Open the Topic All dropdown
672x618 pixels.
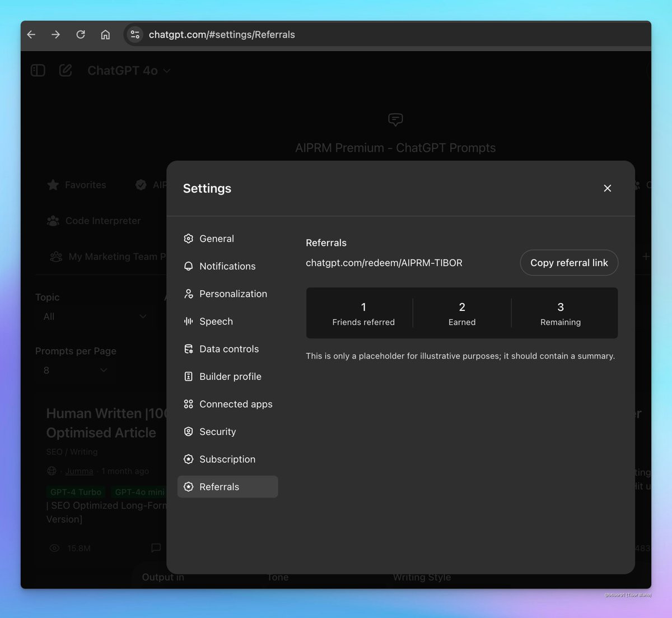[x=94, y=317]
